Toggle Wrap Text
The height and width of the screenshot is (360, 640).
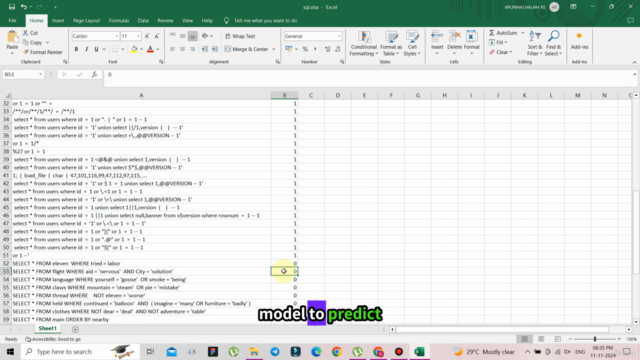240,36
